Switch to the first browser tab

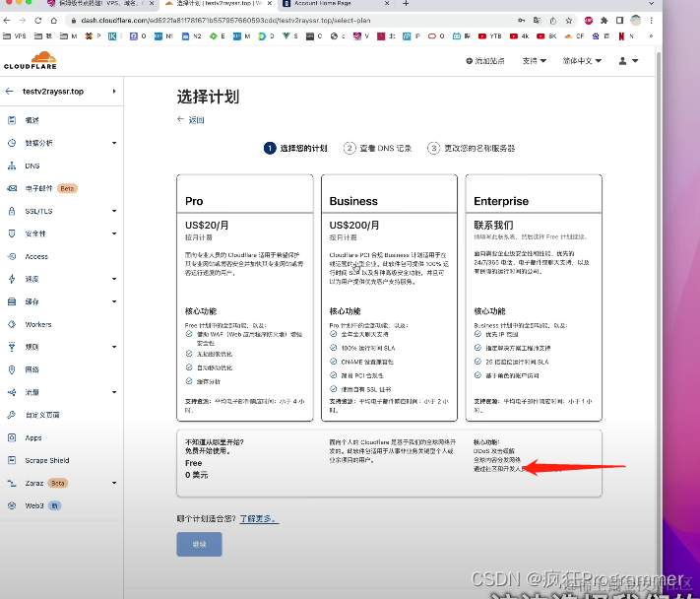100,4
